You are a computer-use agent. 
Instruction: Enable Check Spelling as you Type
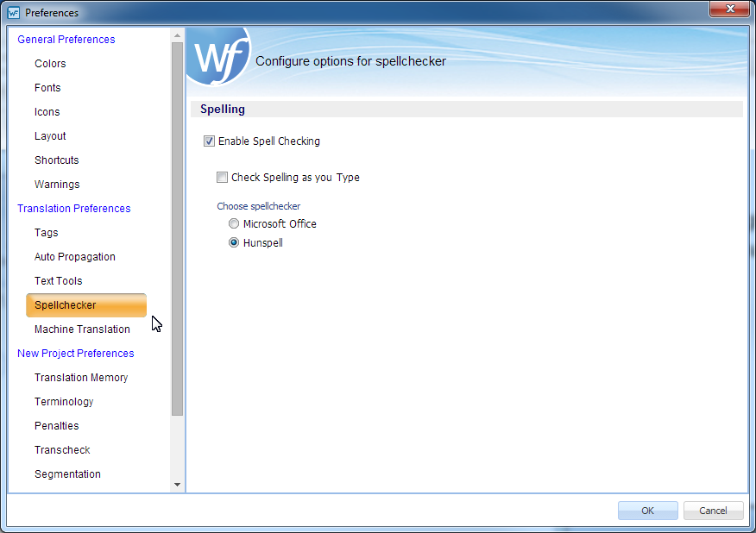tap(222, 178)
